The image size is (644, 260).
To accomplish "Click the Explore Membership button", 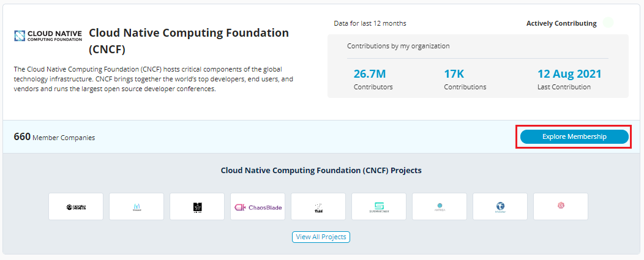I will (574, 137).
